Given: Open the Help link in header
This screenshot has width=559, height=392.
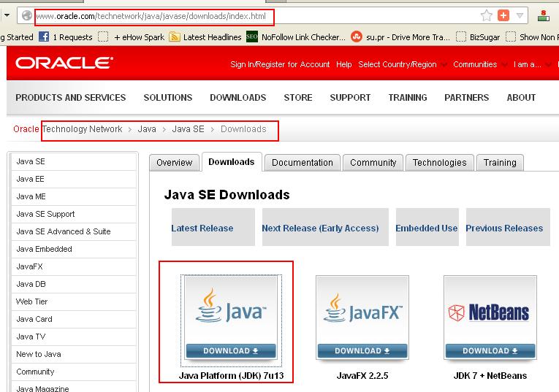Looking at the screenshot, I should pos(343,64).
